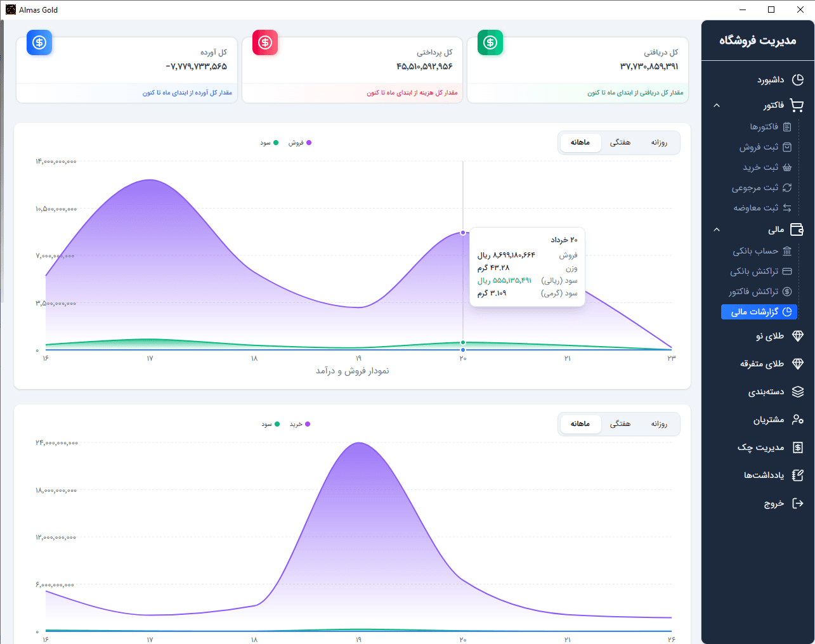The height and width of the screenshot is (644, 815).
Task: Select the مالی wallet icon
Action: coord(797,229)
